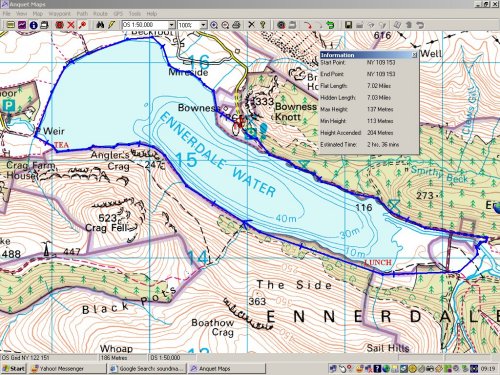Click the Start Point grid reference value

tap(381, 62)
